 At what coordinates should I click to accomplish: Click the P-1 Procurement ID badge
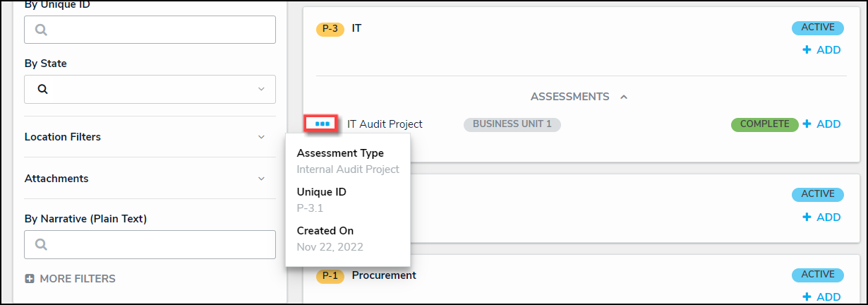330,275
